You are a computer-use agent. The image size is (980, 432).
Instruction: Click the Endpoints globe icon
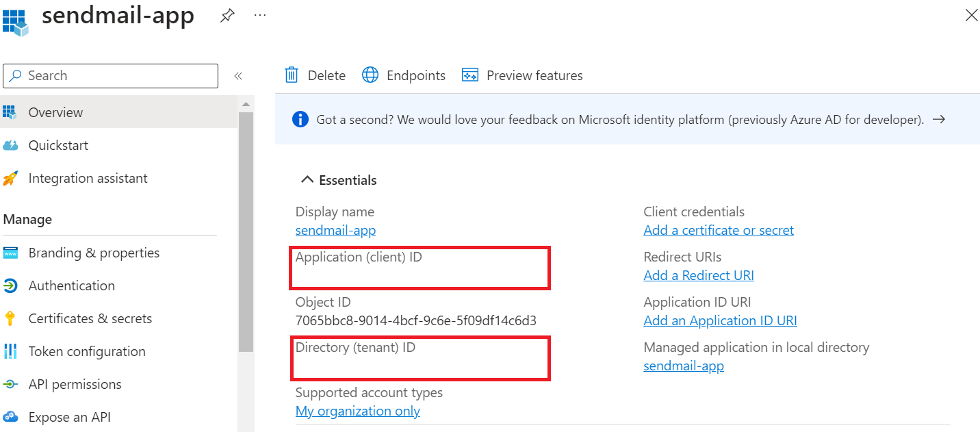click(x=370, y=75)
